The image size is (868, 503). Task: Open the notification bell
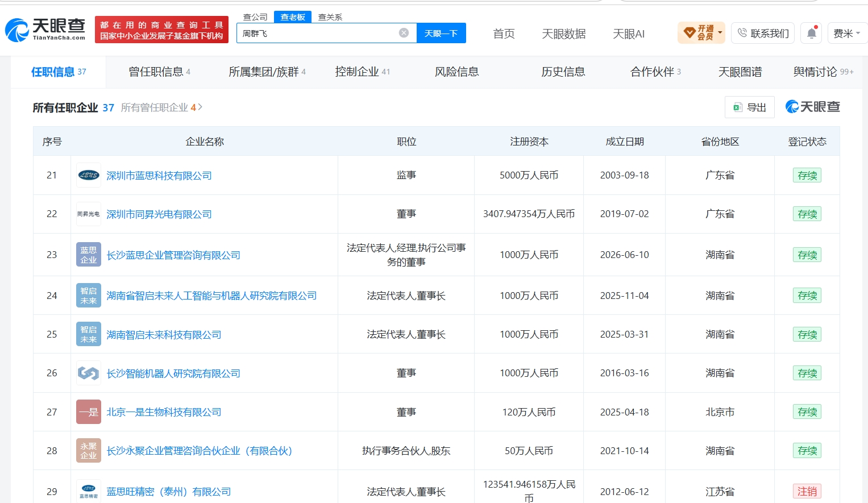[x=811, y=34]
